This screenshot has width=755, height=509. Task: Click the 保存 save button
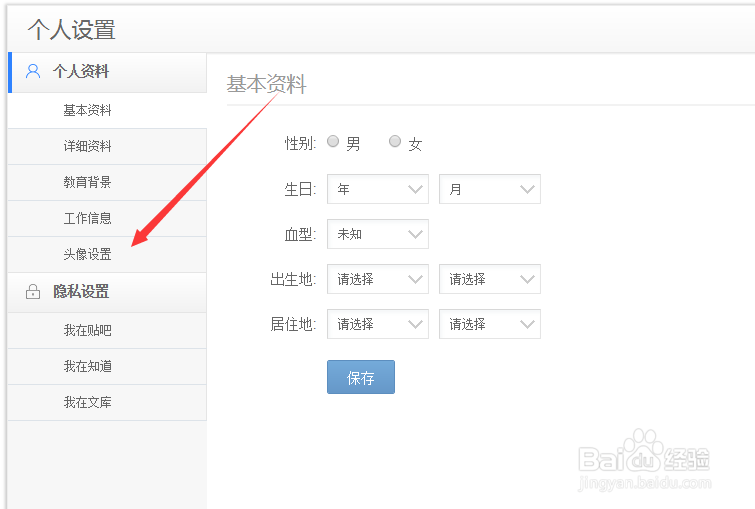(x=361, y=377)
